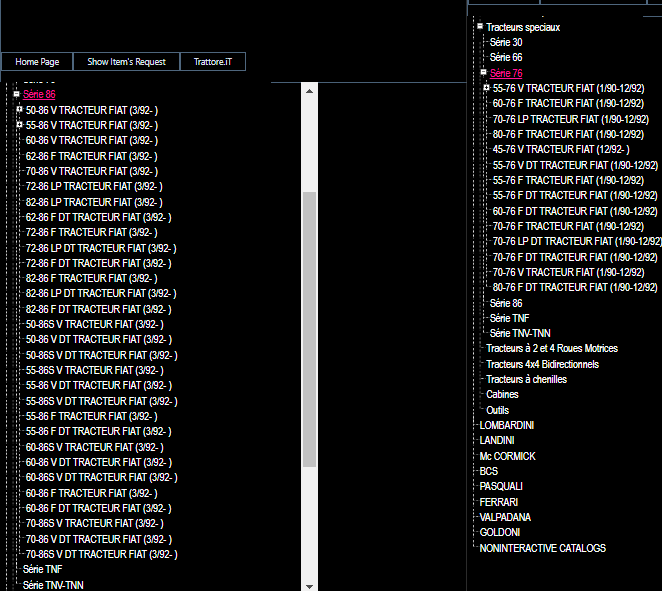Open Série 66 in right tree
The height and width of the screenshot is (591, 662).
pos(506,57)
